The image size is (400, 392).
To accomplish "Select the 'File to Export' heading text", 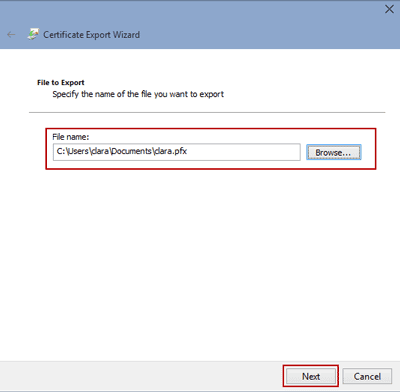I will coord(61,82).
